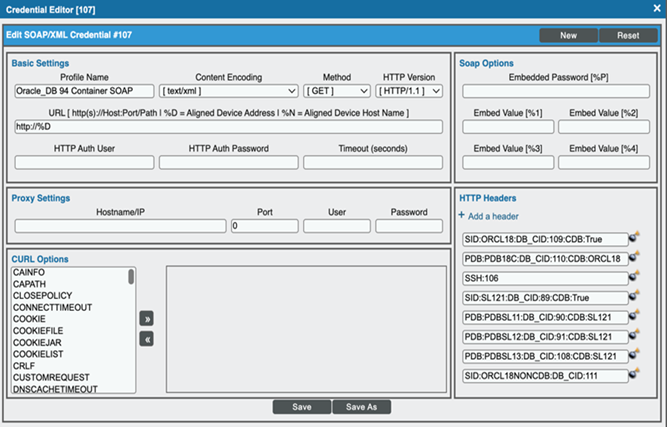This screenshot has width=667, height=427.
Task: Click the URL field containing http://%D
Action: [x=228, y=127]
